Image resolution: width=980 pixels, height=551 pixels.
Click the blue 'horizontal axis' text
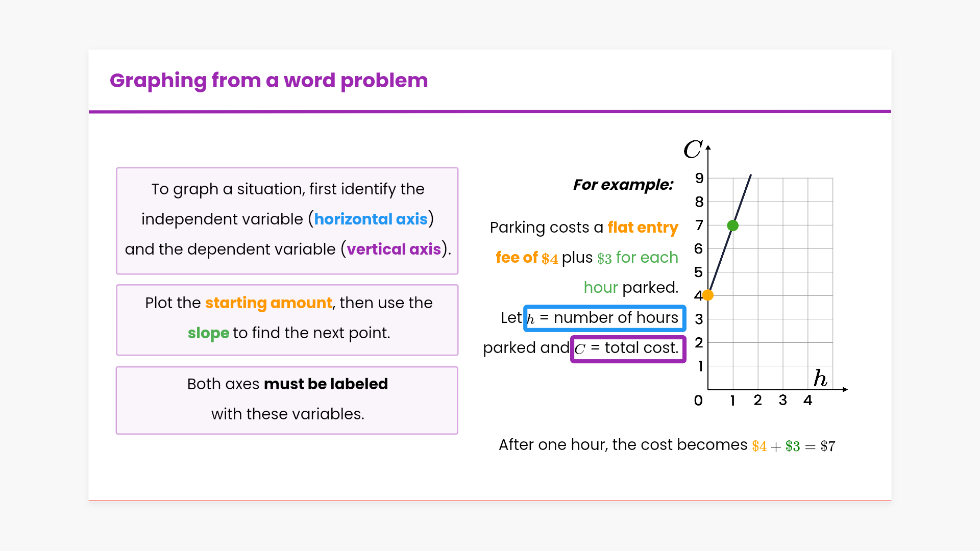(371, 219)
